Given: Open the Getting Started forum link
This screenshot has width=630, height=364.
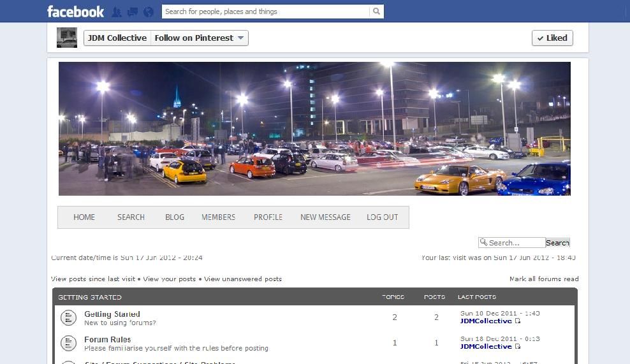Looking at the screenshot, I should pyautogui.click(x=112, y=314).
